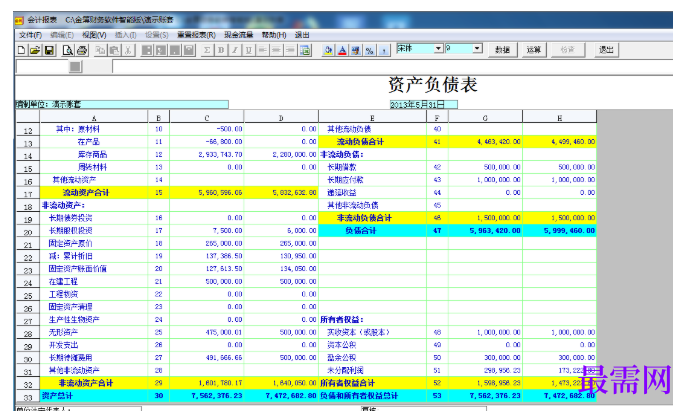Screen dimensions: 690x411
Task: Create a new report with the New icon
Action: 21,50
